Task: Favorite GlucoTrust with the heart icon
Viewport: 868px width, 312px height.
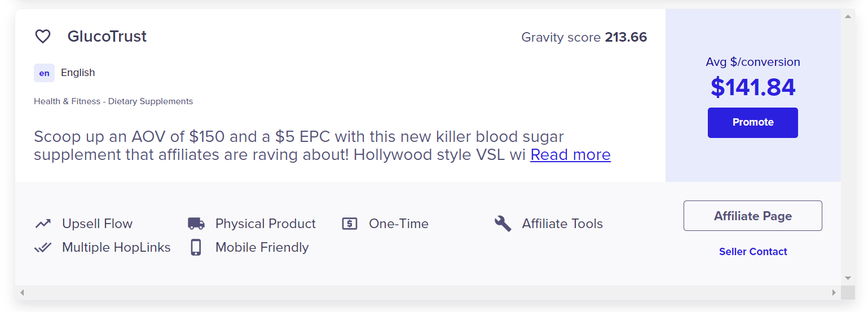Action: coord(43,37)
